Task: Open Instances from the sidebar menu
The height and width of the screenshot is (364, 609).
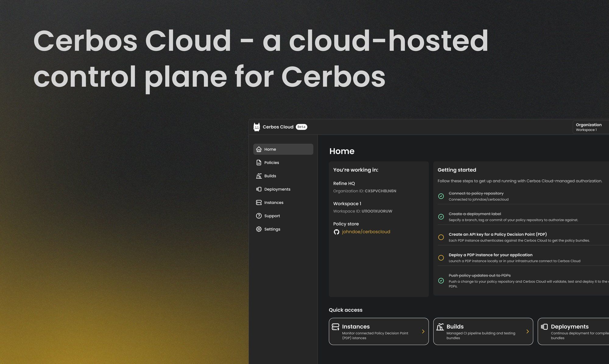Action: (x=283, y=203)
